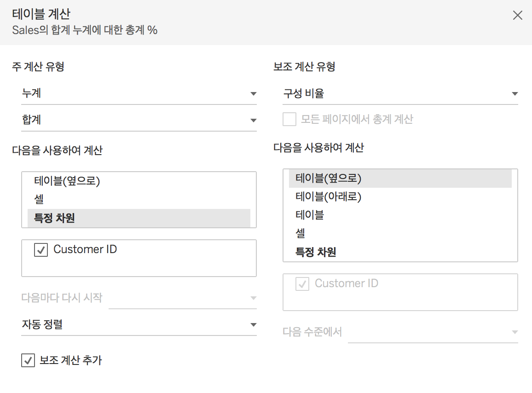
Task: Close the 테이블 계산 dialog
Action: 518,16
